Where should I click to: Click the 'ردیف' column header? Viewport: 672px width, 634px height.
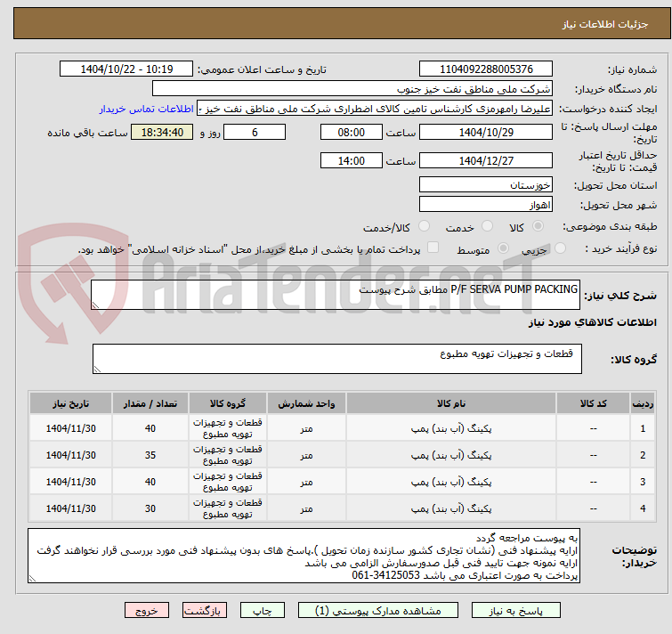click(x=643, y=403)
